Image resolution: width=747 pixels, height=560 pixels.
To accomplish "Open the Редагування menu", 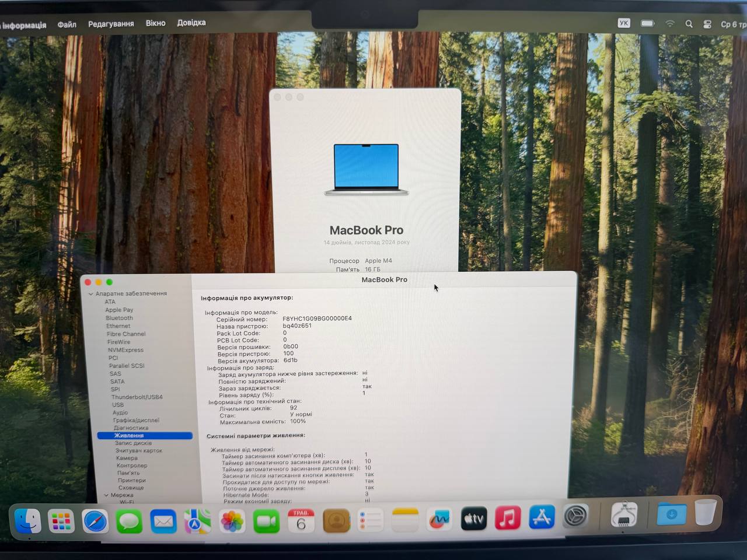I will tap(111, 24).
